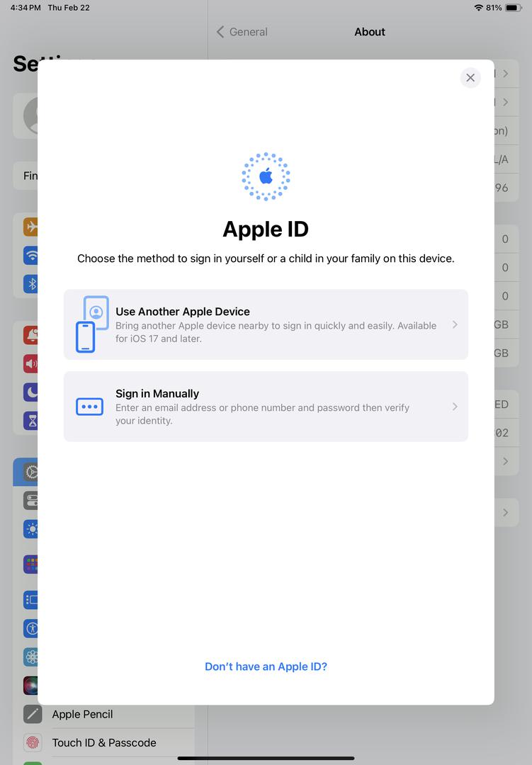Click the About page title
This screenshot has width=532, height=765.
pyautogui.click(x=370, y=32)
